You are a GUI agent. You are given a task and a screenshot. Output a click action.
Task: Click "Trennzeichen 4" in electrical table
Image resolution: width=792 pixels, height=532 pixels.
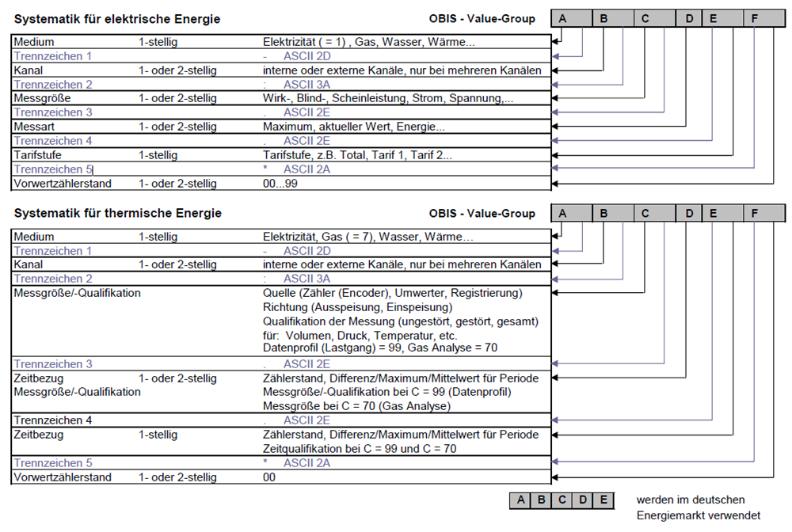point(53,140)
